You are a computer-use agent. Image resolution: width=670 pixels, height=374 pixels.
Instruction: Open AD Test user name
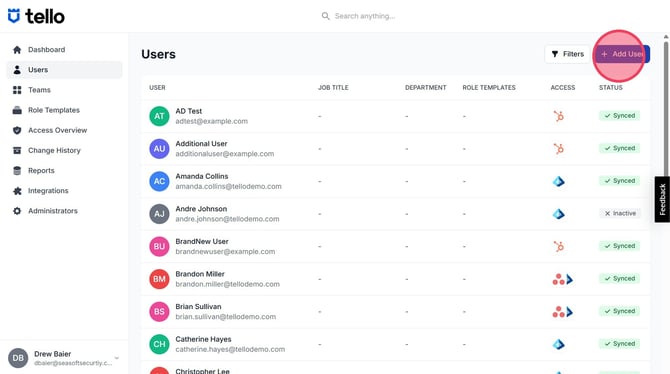tap(188, 111)
